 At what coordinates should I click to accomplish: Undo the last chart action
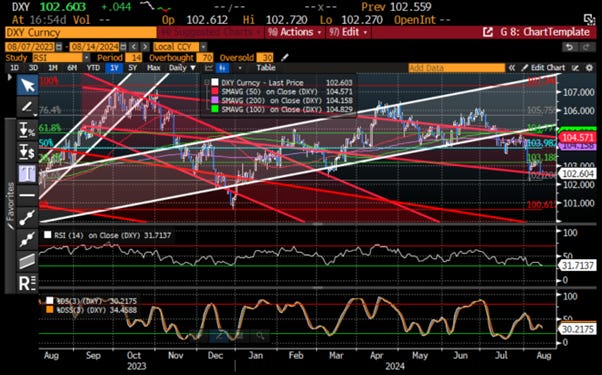click(570, 47)
